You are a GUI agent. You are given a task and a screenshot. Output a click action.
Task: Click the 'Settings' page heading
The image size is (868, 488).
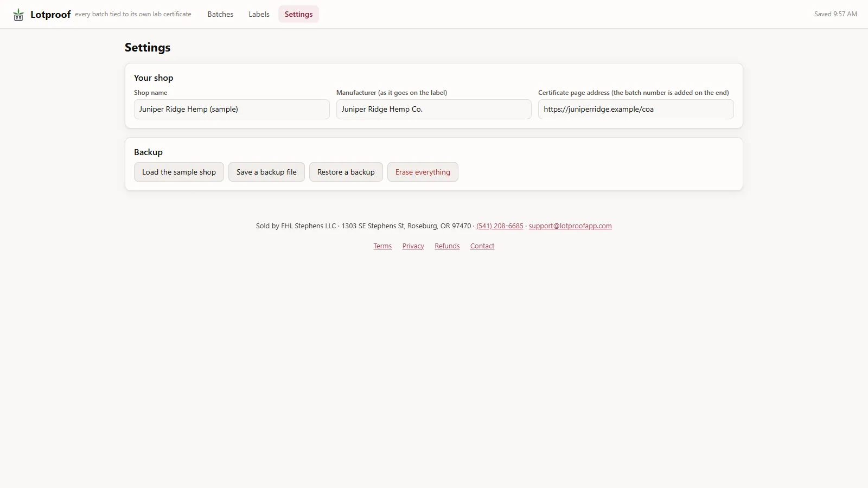[148, 47]
